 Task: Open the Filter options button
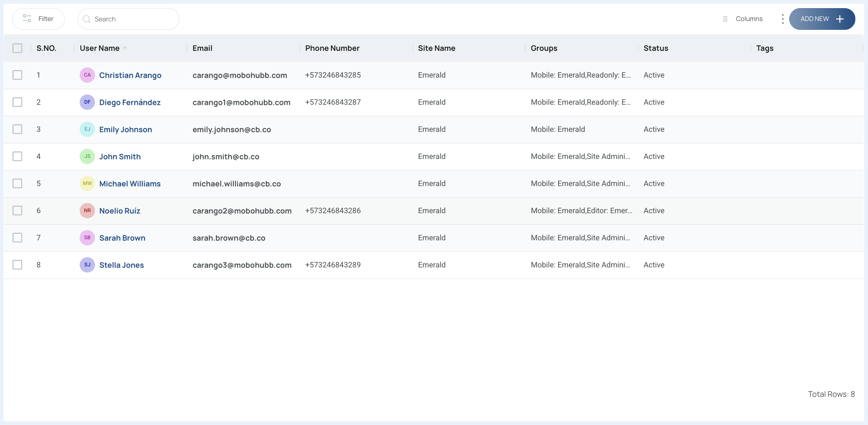(x=38, y=19)
